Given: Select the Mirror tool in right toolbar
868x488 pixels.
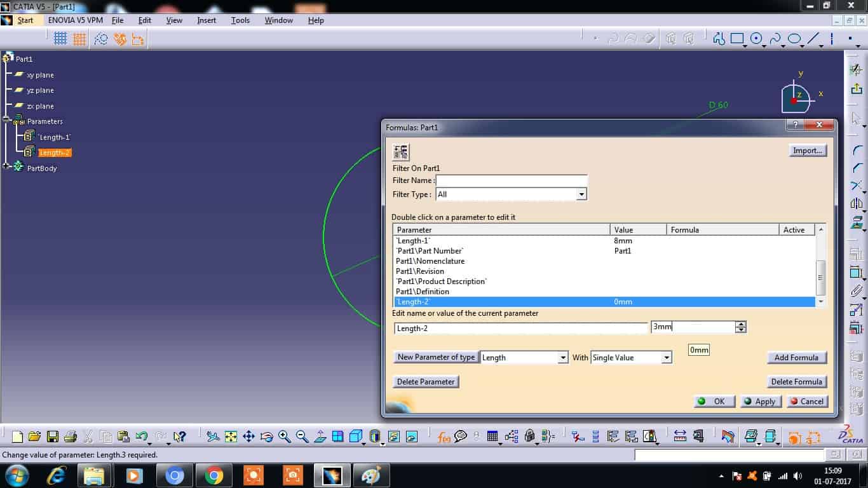Looking at the screenshot, I should pos(857,204).
